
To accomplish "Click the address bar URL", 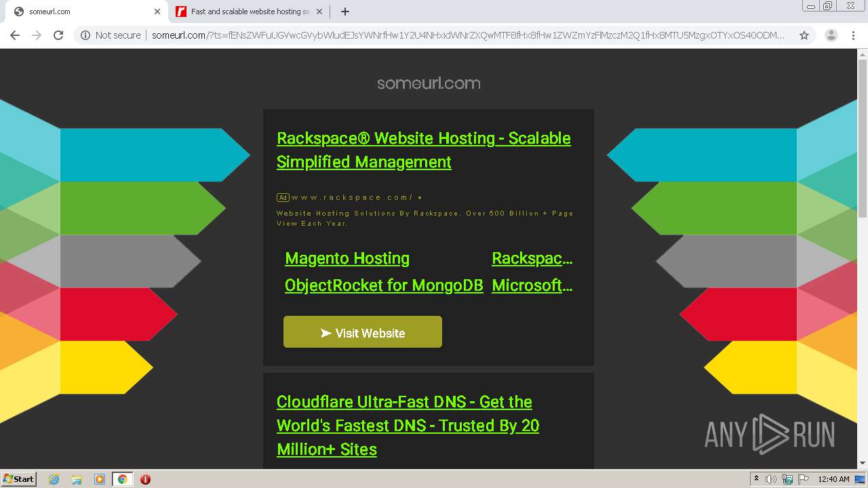I will 468,35.
